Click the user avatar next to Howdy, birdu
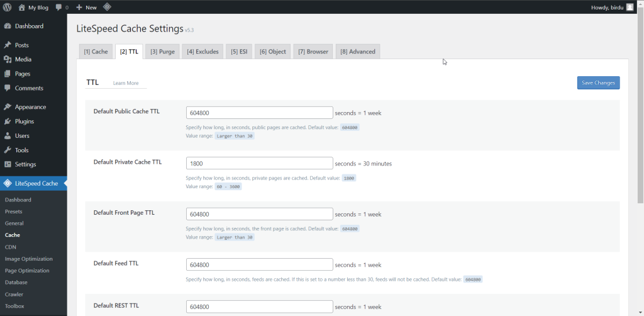The image size is (644, 316). point(630,8)
